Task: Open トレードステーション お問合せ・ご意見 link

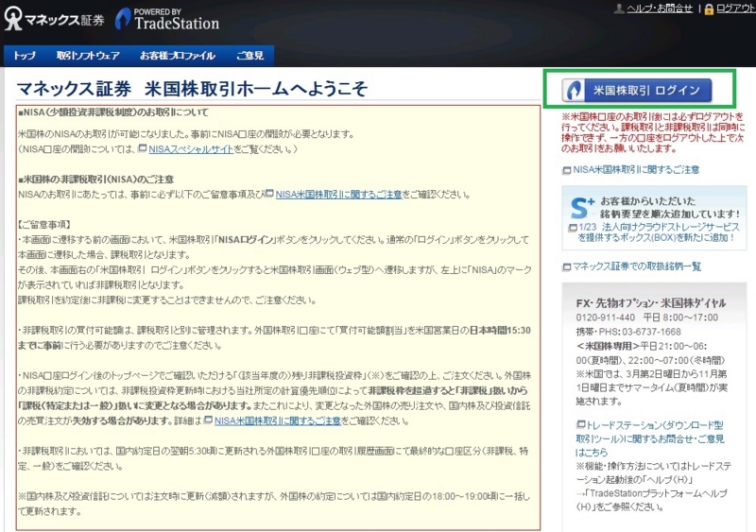Action: [650, 438]
